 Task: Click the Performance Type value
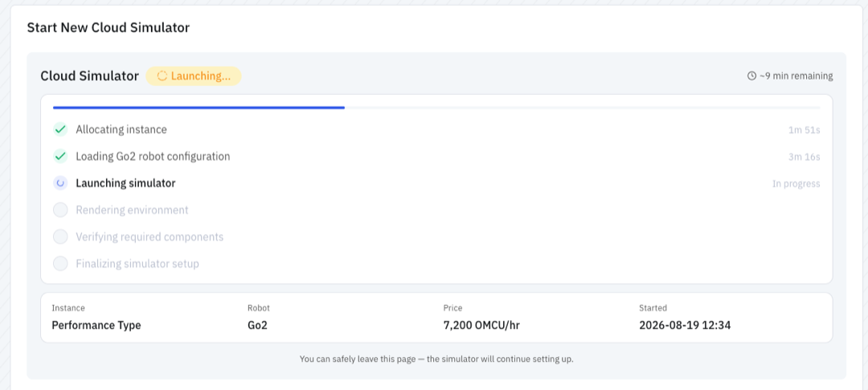coord(96,325)
